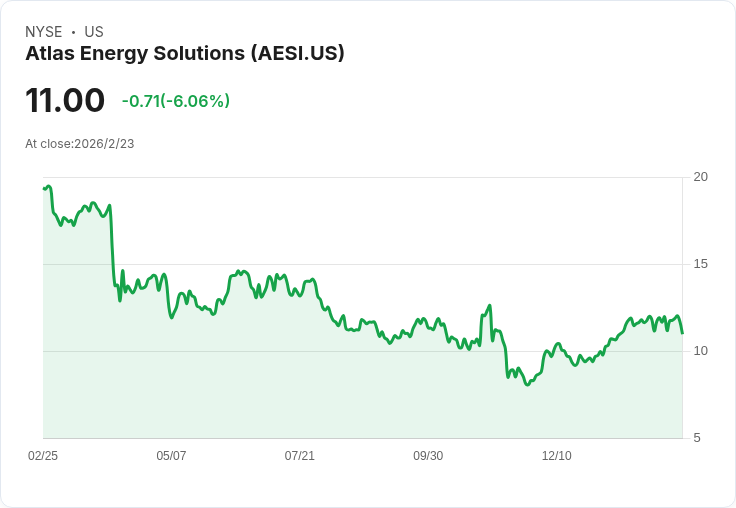The image size is (736, 508).
Task: Click the -0.71(-6.06%) change value
Action: coord(176,101)
